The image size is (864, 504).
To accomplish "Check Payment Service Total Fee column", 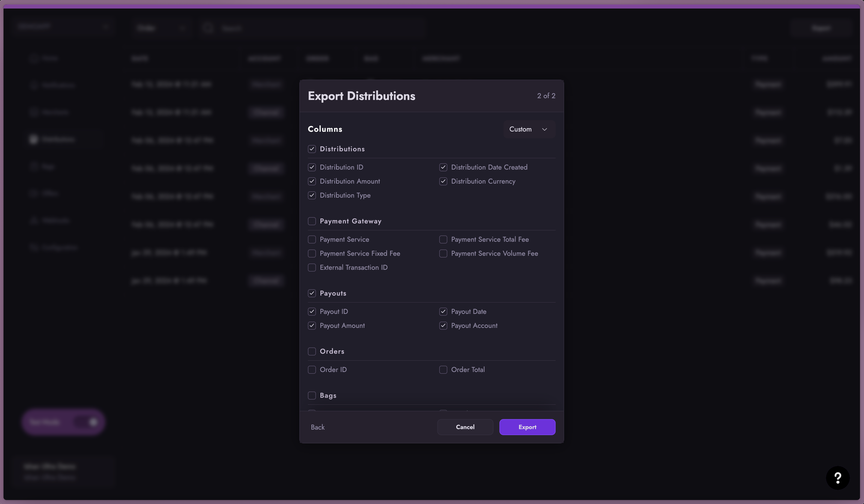I will (443, 239).
